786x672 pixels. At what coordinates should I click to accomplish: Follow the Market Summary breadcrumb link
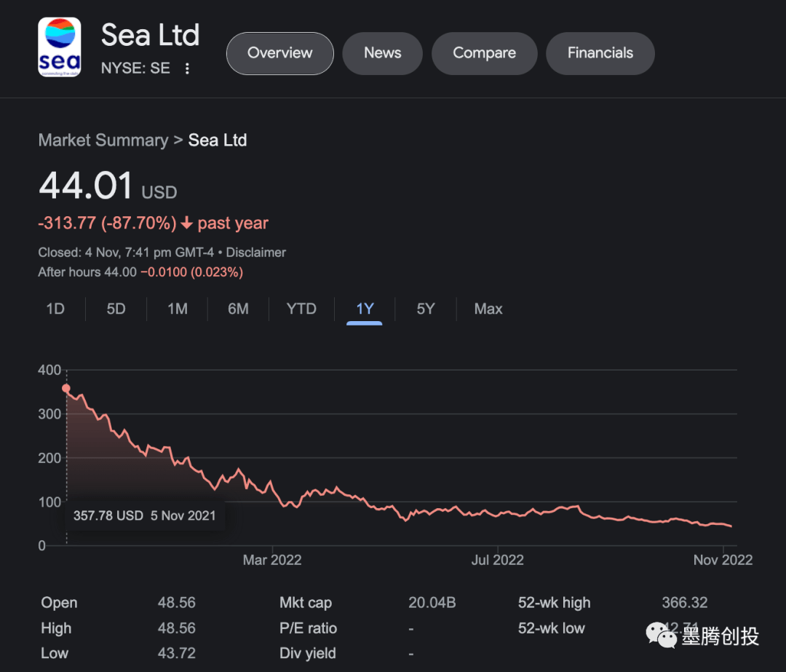103,140
